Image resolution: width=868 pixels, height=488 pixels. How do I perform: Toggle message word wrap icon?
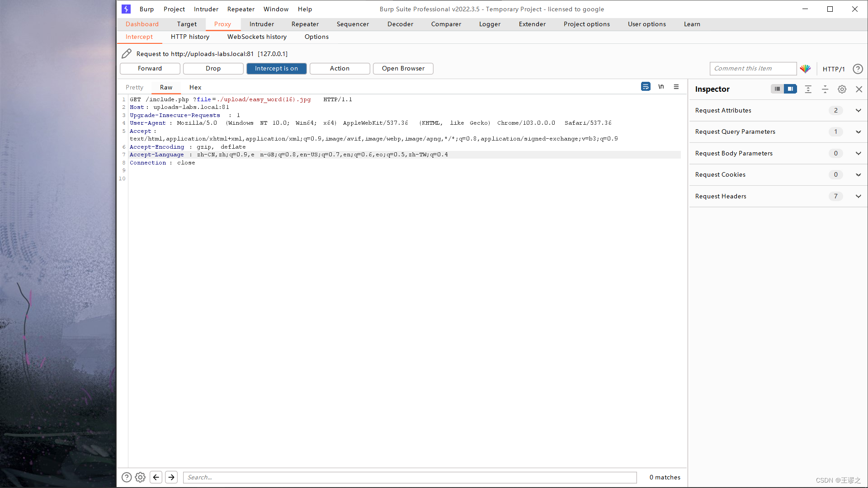[x=646, y=87]
